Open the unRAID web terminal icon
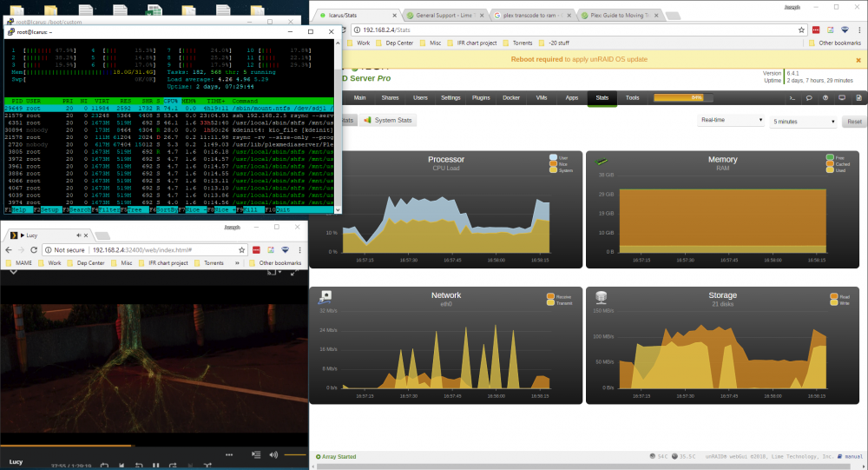The width and height of the screenshot is (868, 470). click(792, 98)
